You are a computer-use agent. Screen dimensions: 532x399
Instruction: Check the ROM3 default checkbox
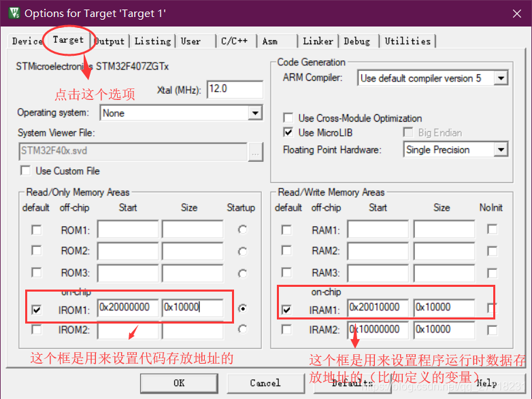pos(37,273)
